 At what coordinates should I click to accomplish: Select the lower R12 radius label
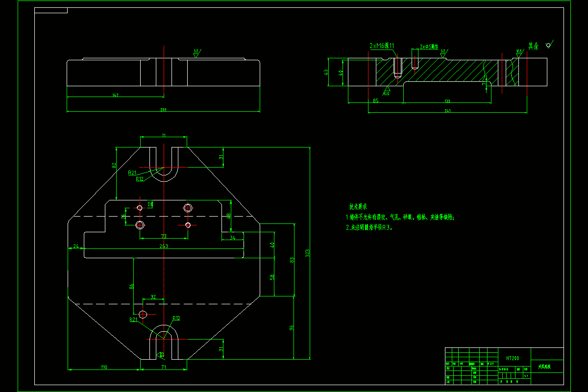point(176,318)
